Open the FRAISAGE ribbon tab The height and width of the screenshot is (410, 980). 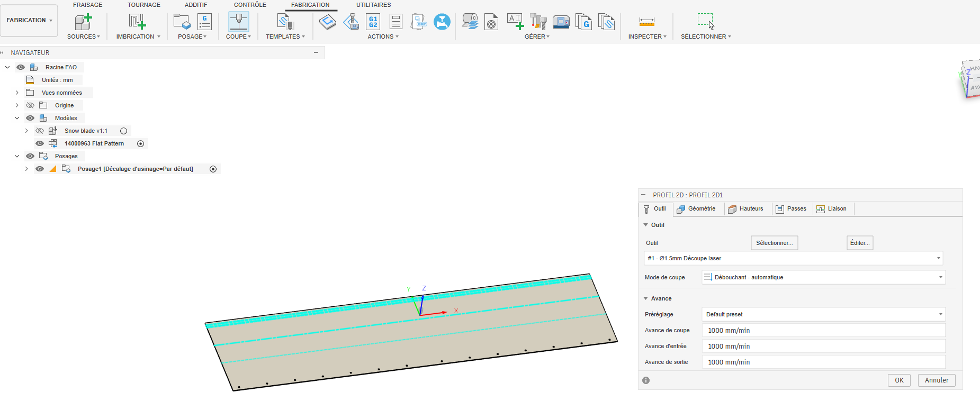tap(88, 5)
